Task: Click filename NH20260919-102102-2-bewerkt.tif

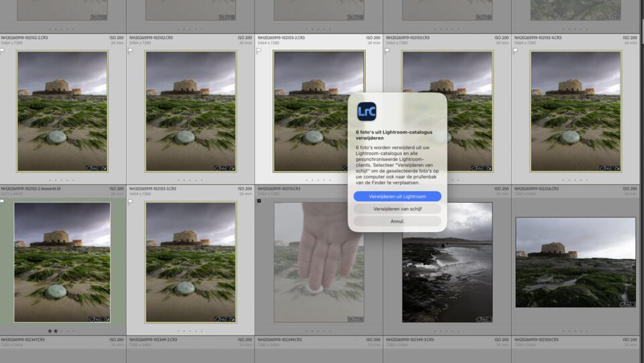Action: click(x=31, y=189)
